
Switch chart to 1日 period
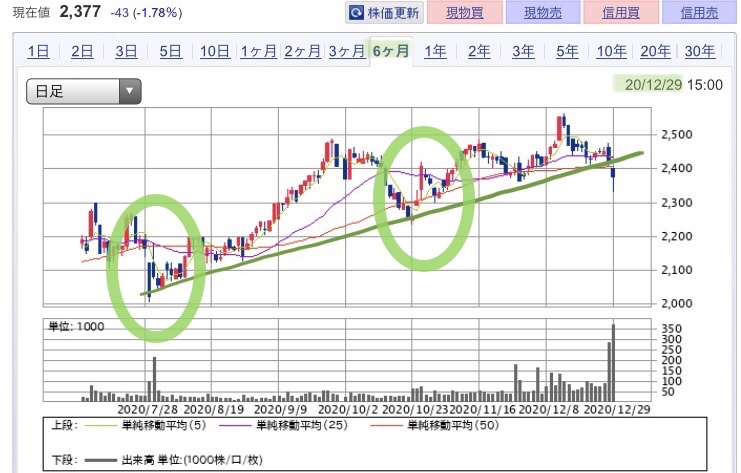click(x=38, y=51)
